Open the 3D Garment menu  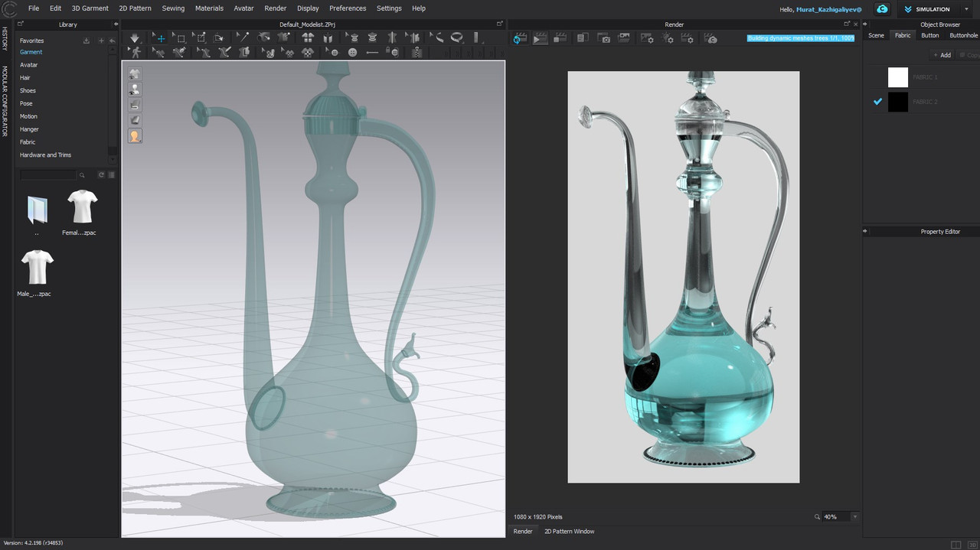point(90,8)
